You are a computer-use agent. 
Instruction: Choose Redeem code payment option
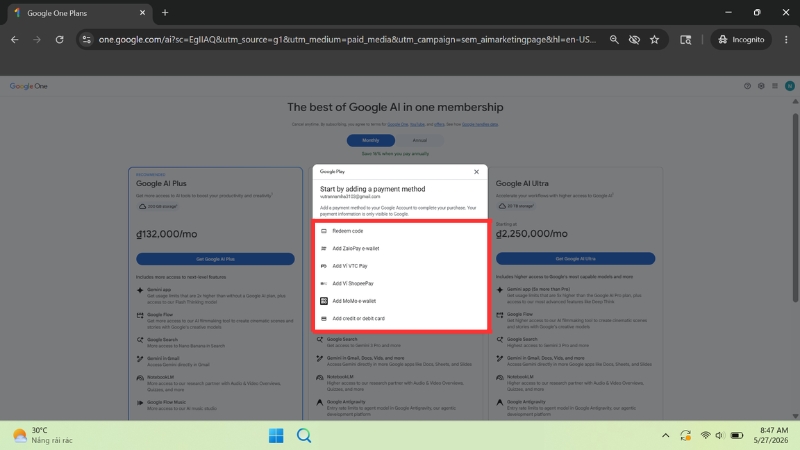coord(401,231)
